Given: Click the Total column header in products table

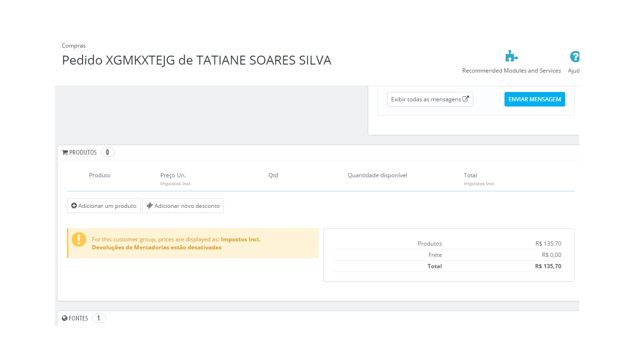Looking at the screenshot, I should click(471, 175).
